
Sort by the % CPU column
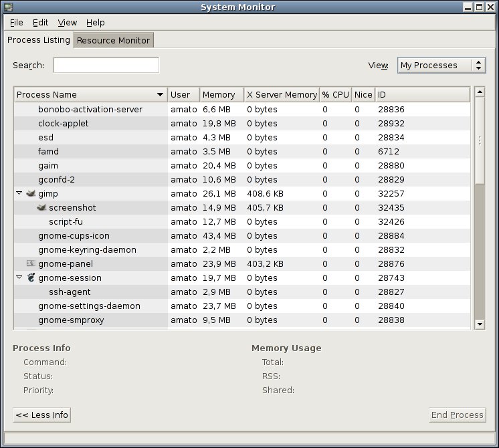pyautogui.click(x=335, y=94)
